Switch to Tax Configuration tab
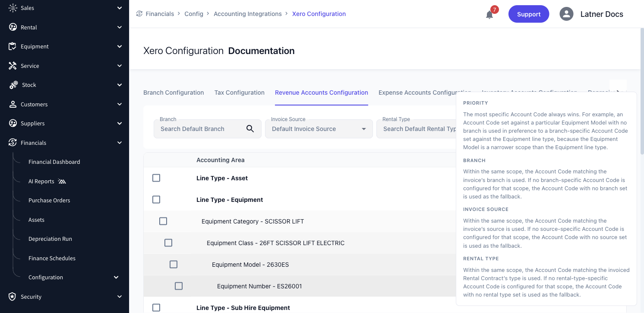 coord(240,93)
